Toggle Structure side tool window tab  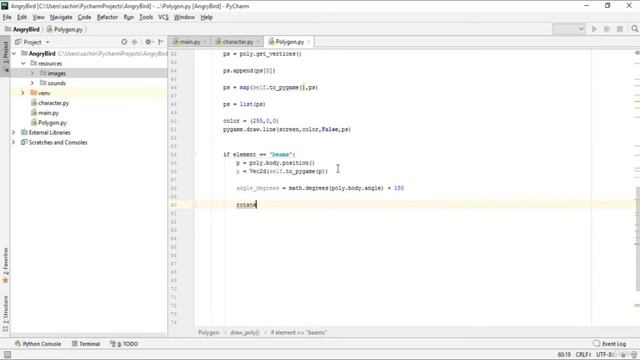[5, 313]
